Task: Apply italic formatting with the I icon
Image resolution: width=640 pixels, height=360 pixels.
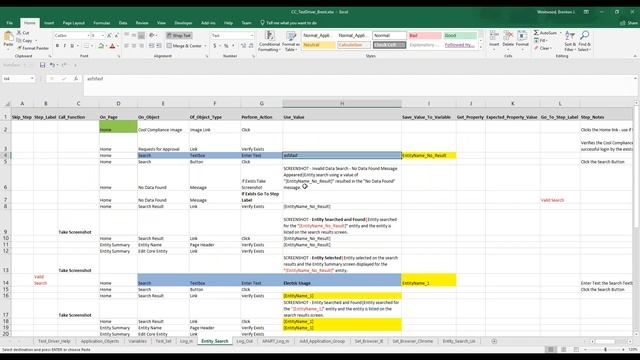Action: pos(64,46)
